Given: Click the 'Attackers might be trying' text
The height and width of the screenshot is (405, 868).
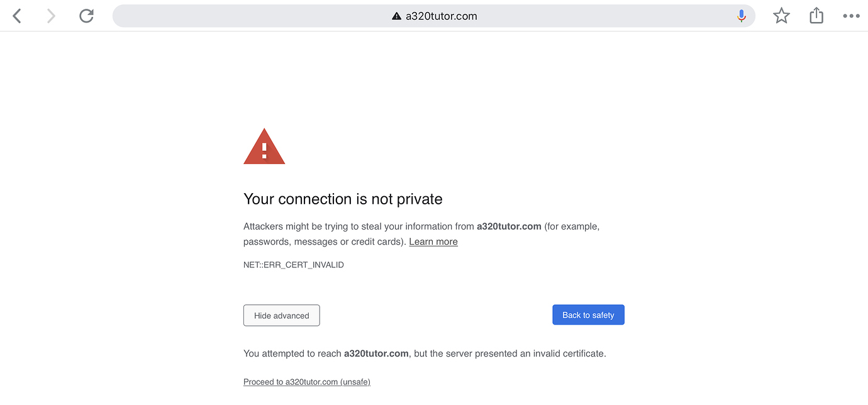Looking at the screenshot, I should pos(296,226).
